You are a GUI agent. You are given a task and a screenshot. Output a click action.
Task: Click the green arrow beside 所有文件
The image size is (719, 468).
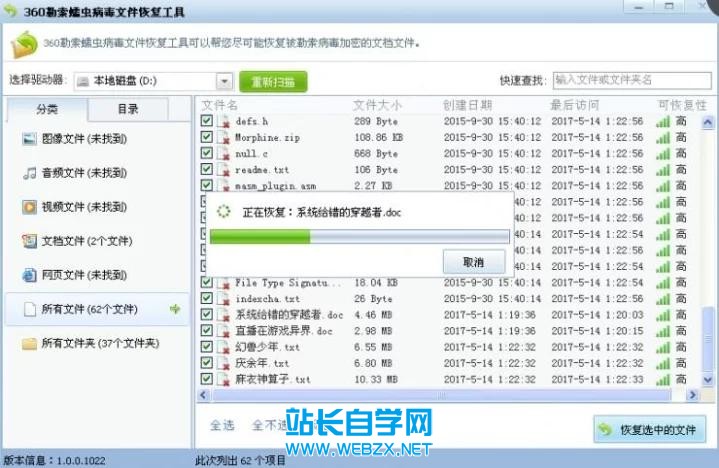[175, 310]
